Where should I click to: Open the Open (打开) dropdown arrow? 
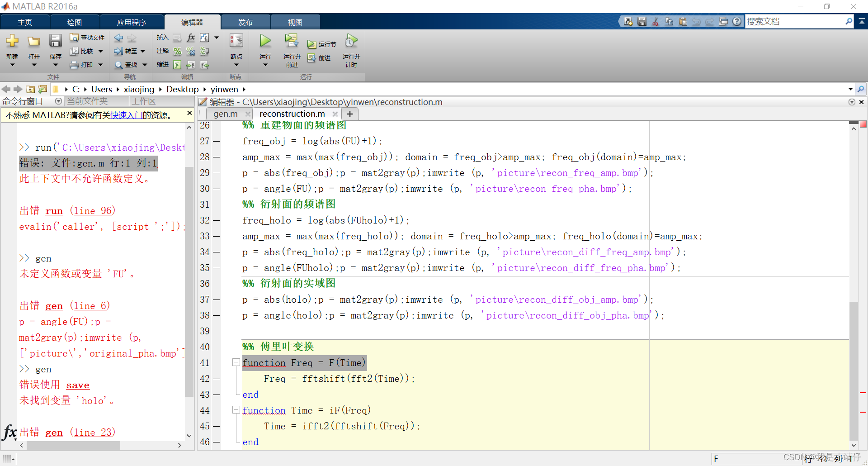(34, 65)
